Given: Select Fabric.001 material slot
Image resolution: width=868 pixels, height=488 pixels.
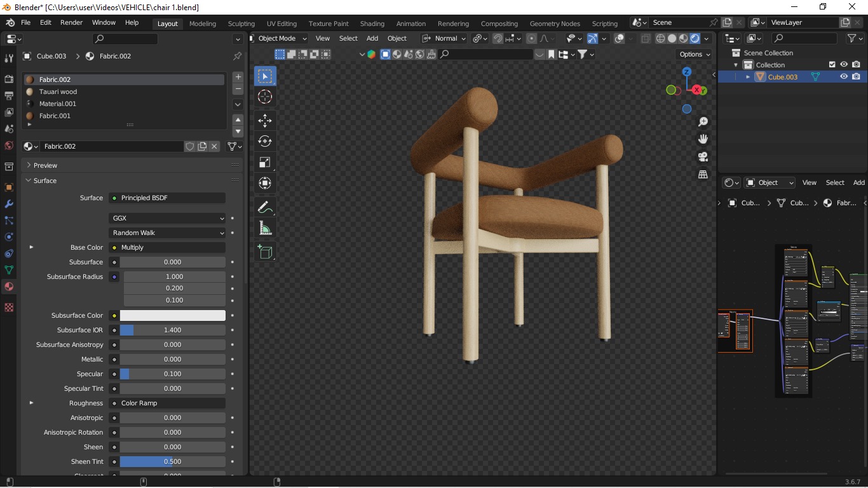Looking at the screenshot, I should click(x=125, y=116).
